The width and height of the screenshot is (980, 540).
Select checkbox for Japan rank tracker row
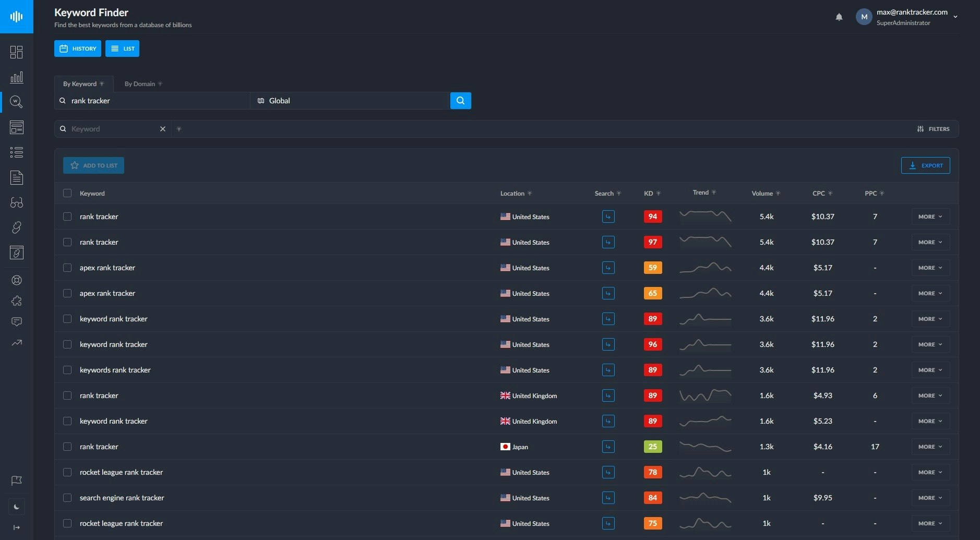click(67, 447)
